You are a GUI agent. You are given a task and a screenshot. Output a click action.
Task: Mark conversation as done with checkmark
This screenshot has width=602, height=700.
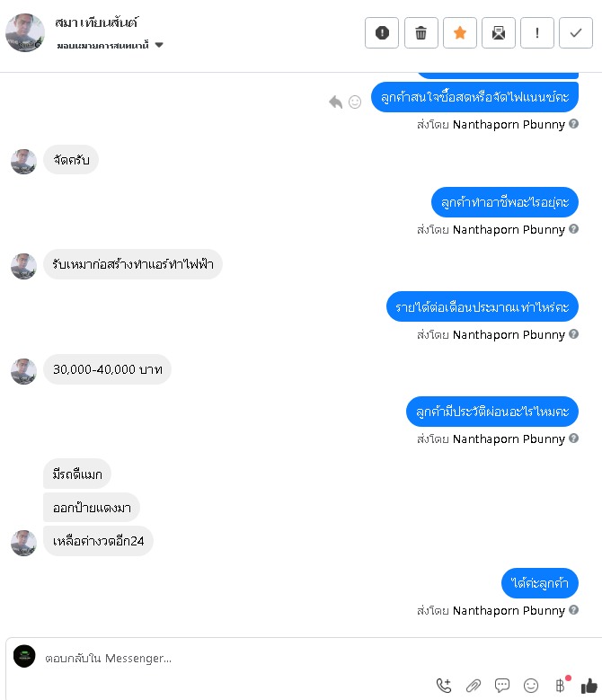(x=576, y=32)
